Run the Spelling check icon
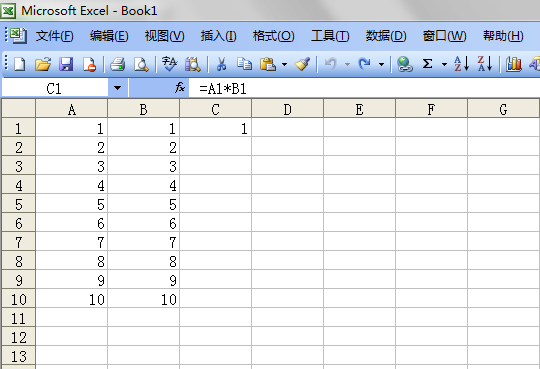Viewport: 540px width, 369px height. coord(169,64)
